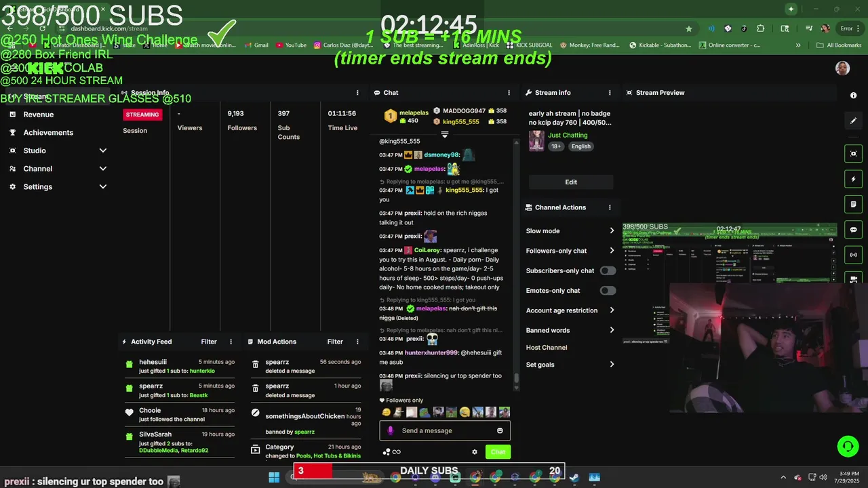Open Banned words chevron

pyautogui.click(x=612, y=331)
